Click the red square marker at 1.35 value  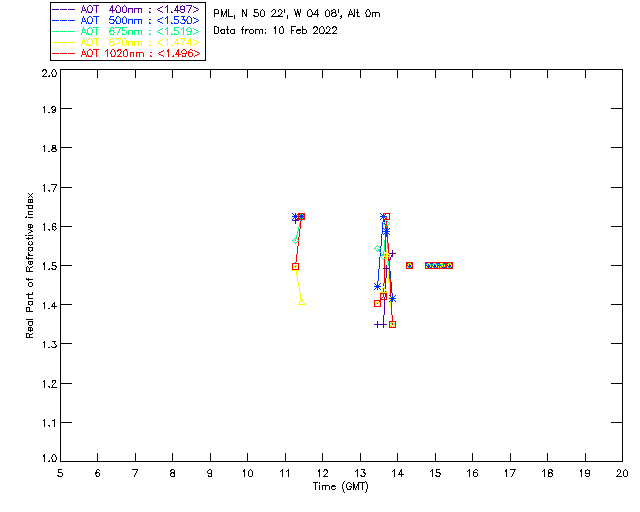point(393,325)
